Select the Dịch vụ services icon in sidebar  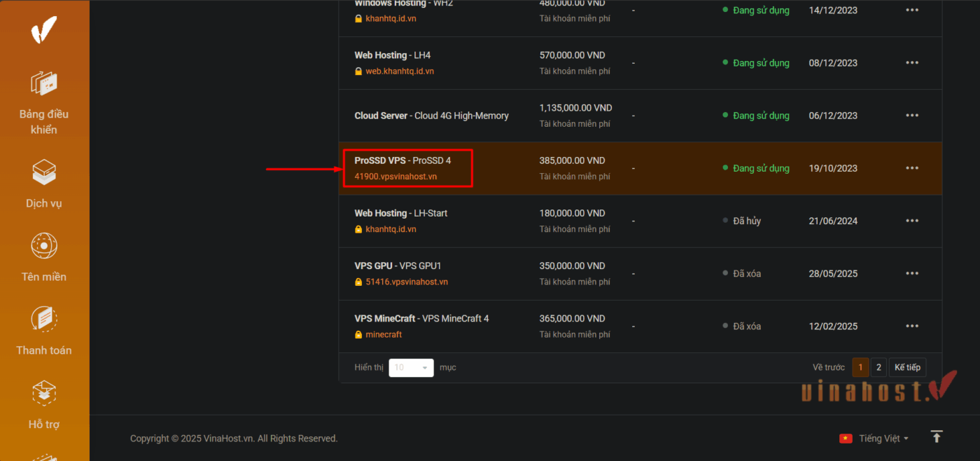click(44, 172)
